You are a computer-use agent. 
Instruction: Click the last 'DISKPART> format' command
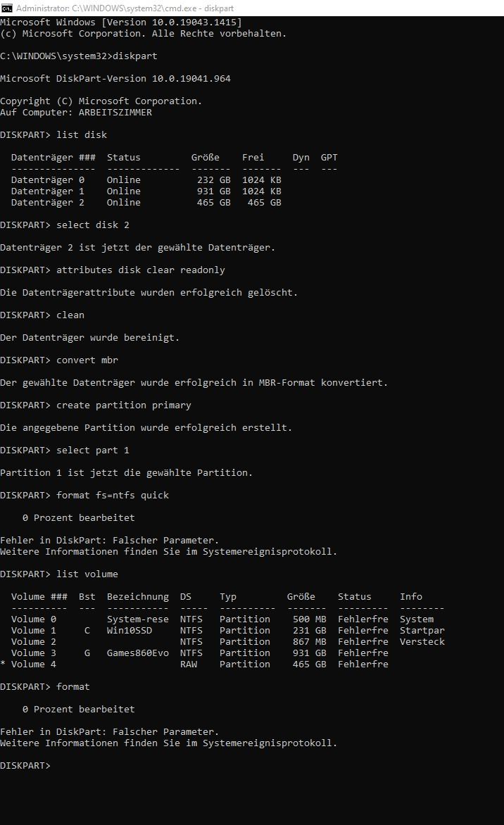point(45,686)
